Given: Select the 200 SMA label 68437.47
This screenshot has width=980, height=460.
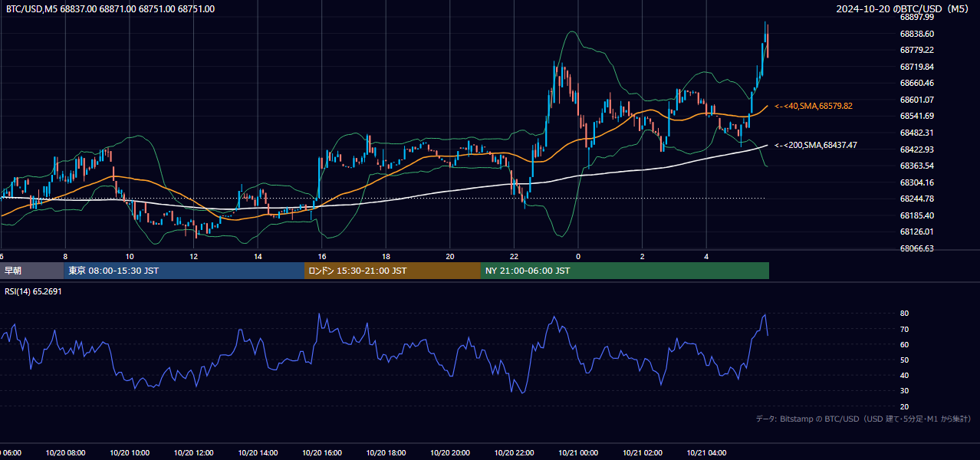Looking at the screenshot, I should (816, 145).
